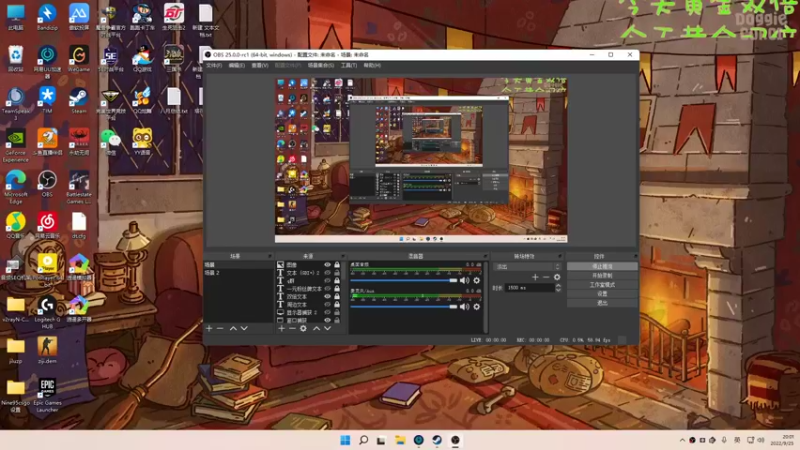800x450 pixels.
Task: Open Microsoft Edge desktop shortcut
Action: tap(15, 187)
